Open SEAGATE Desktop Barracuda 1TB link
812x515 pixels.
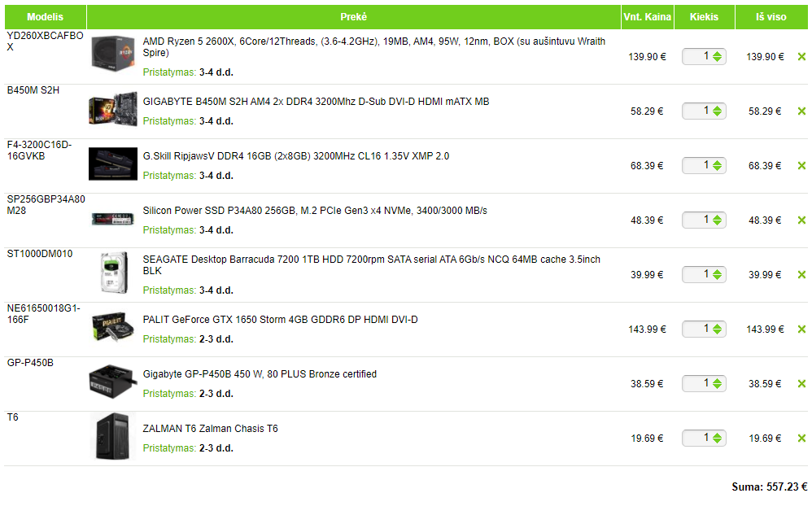coord(371,265)
